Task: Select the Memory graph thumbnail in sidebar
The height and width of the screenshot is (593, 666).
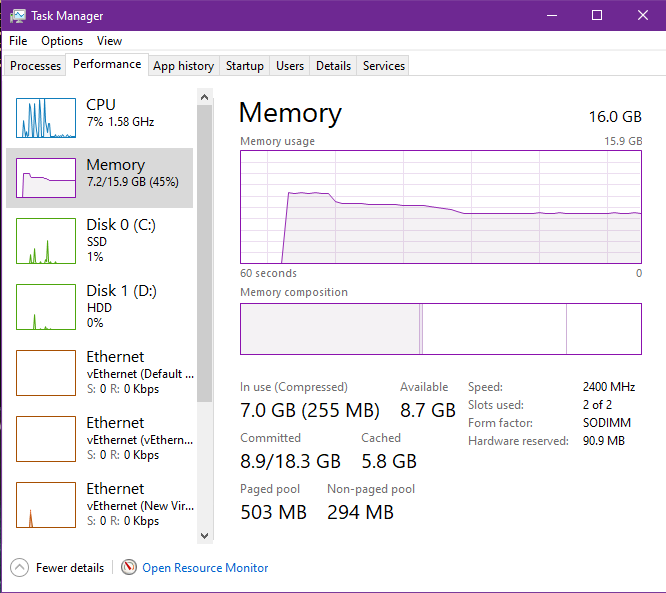Action: click(x=46, y=178)
